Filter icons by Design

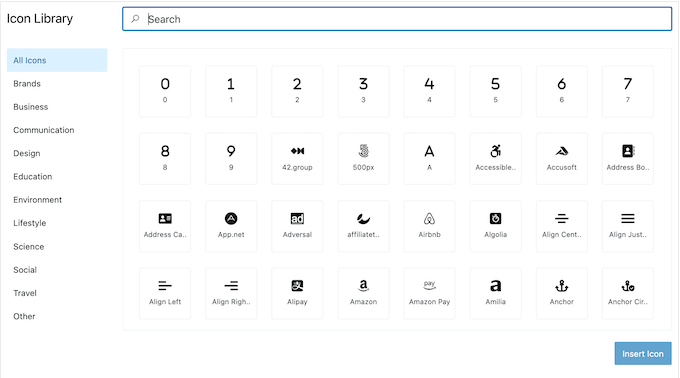57,153
